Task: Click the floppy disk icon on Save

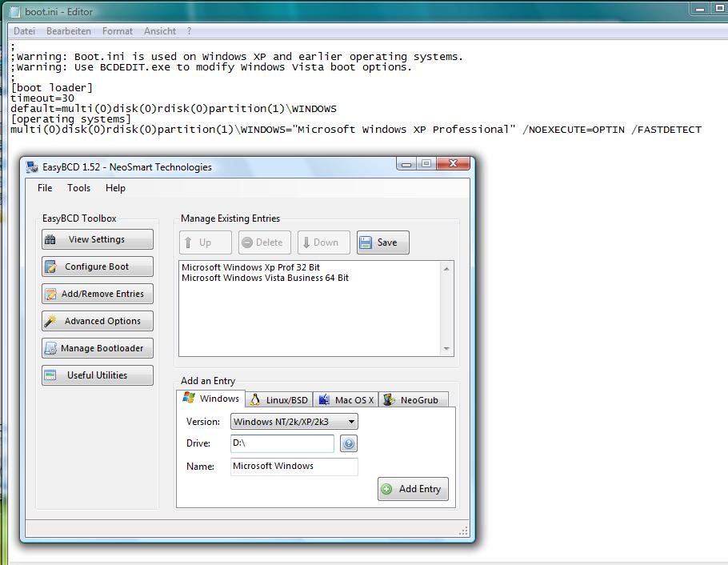Action: pyautogui.click(x=366, y=242)
